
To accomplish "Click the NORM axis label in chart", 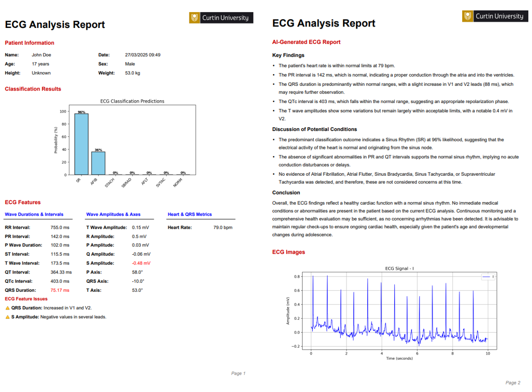I will (178, 183).
